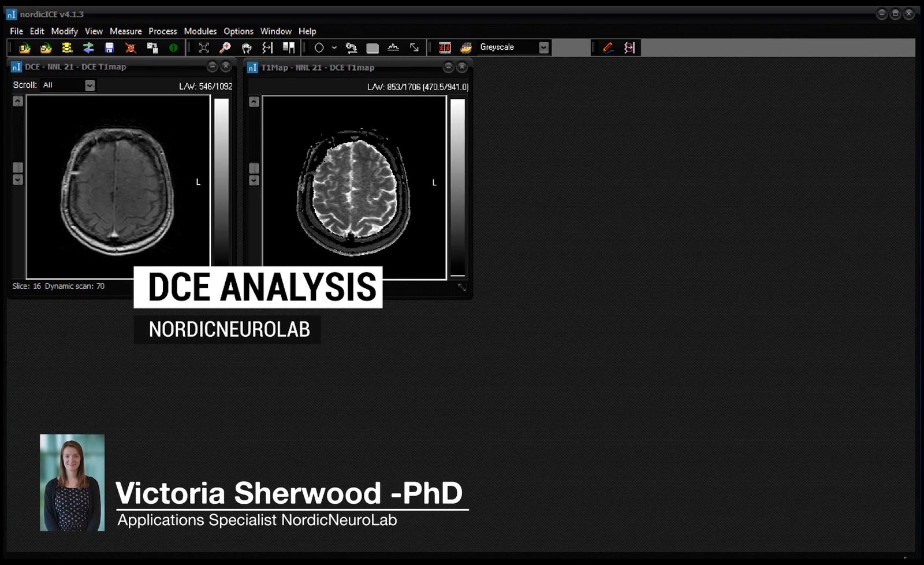Screen dimensions: 924x565
Task: Click the fit-to-window crosshair icon
Action: [x=204, y=48]
